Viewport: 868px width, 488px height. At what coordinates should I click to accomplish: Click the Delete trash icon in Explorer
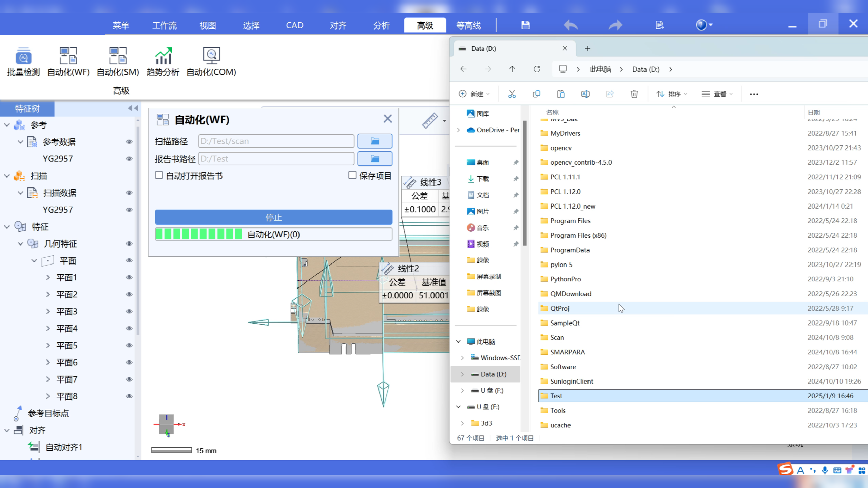point(634,94)
